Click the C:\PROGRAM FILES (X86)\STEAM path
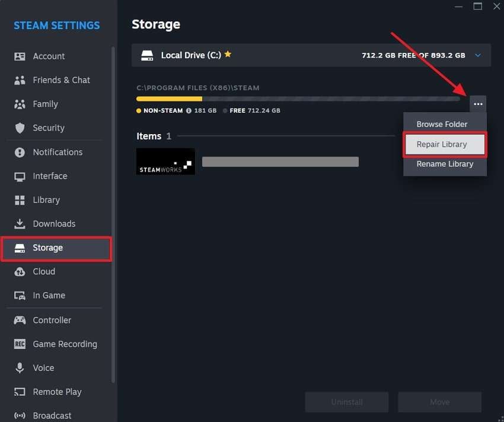Viewport: 504px width, 422px height. (198, 88)
